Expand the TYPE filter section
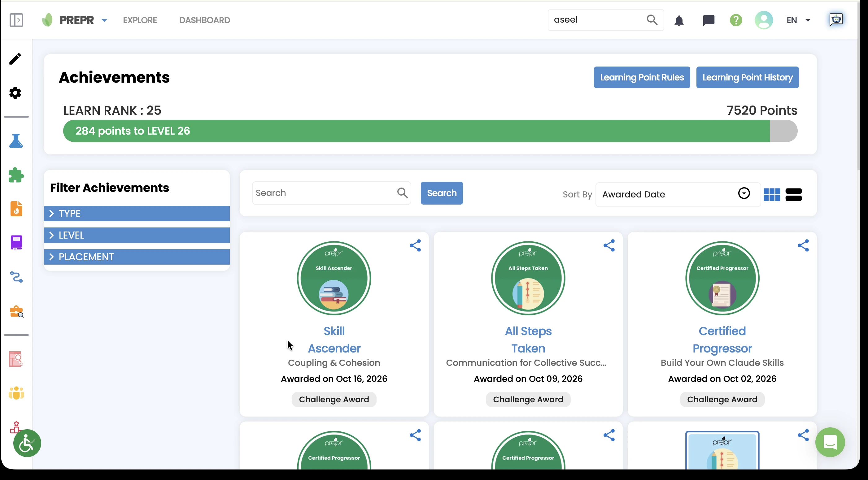Image resolution: width=868 pixels, height=480 pixels. (x=137, y=214)
